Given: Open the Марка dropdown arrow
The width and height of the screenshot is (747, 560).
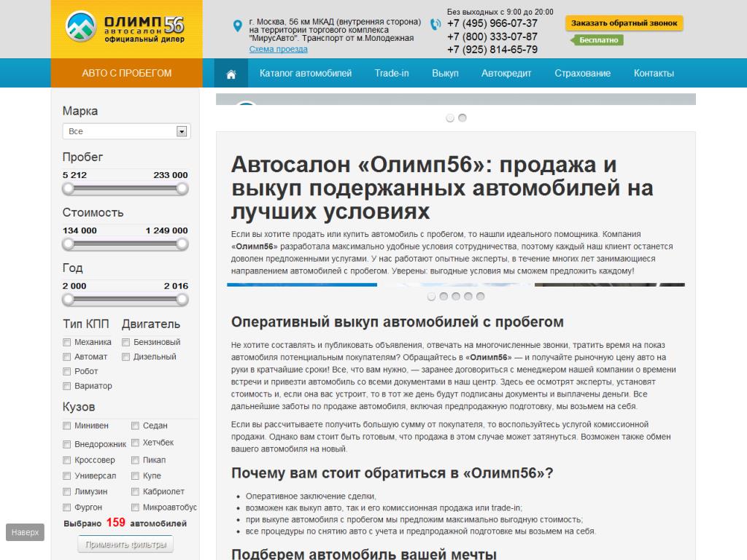Looking at the screenshot, I should point(182,131).
